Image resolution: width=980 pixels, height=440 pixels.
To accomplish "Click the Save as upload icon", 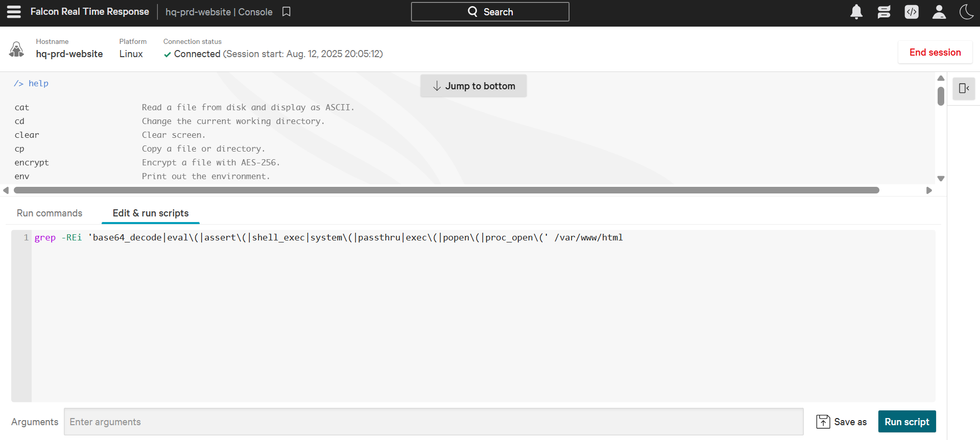I will (823, 422).
